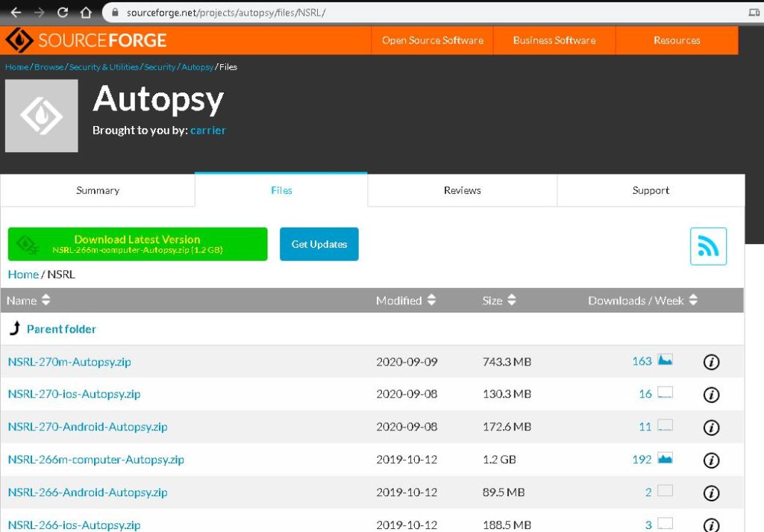Image resolution: width=764 pixels, height=532 pixels.
Task: Go up to Parent folder
Action: point(61,329)
